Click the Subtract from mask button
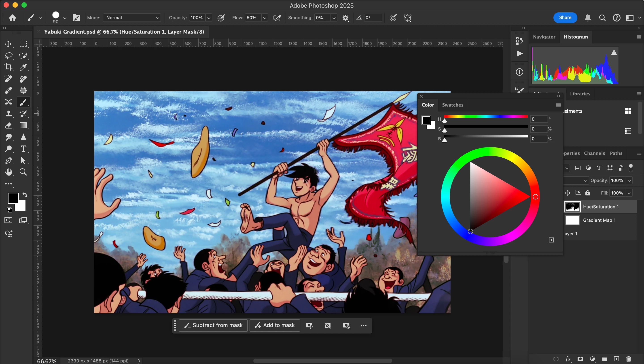 [x=213, y=325]
